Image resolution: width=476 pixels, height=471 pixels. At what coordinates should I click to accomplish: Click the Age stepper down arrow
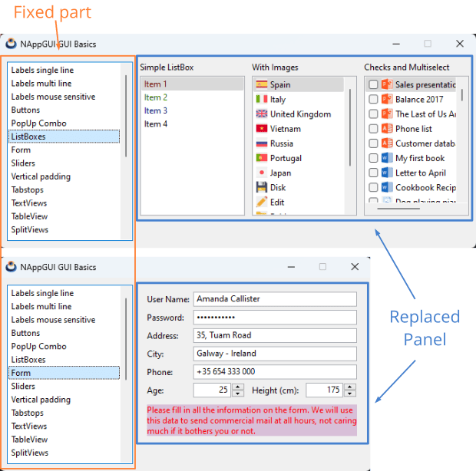point(238,394)
